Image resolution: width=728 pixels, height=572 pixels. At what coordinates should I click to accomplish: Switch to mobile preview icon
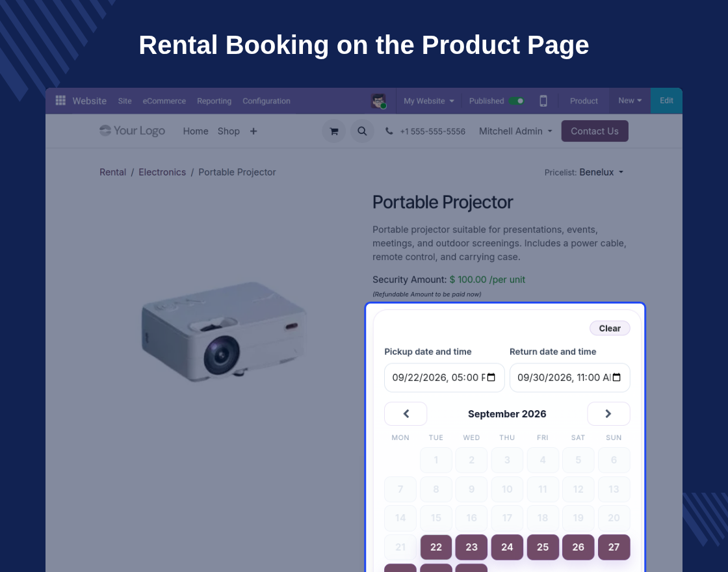coord(543,101)
